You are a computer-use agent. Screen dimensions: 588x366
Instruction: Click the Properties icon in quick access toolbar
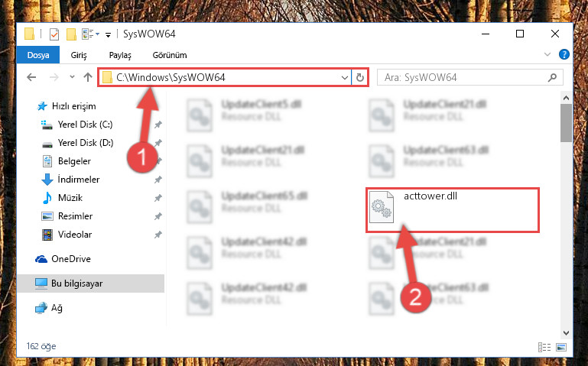(x=54, y=34)
